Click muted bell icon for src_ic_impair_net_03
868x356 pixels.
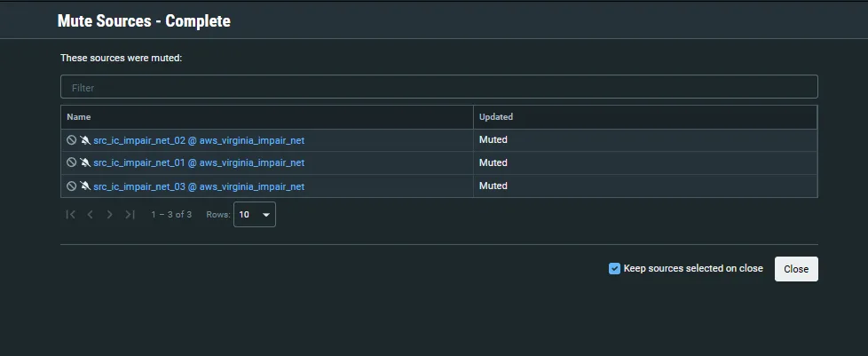click(x=84, y=186)
